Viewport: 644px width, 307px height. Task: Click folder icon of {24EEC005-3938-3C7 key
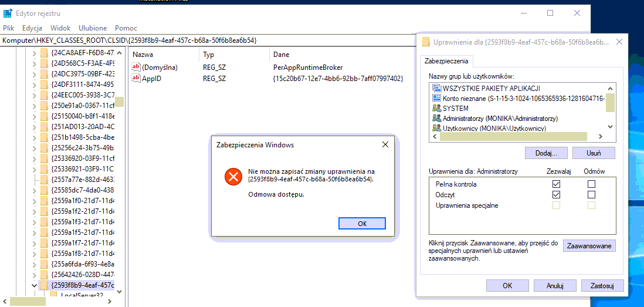(45, 95)
